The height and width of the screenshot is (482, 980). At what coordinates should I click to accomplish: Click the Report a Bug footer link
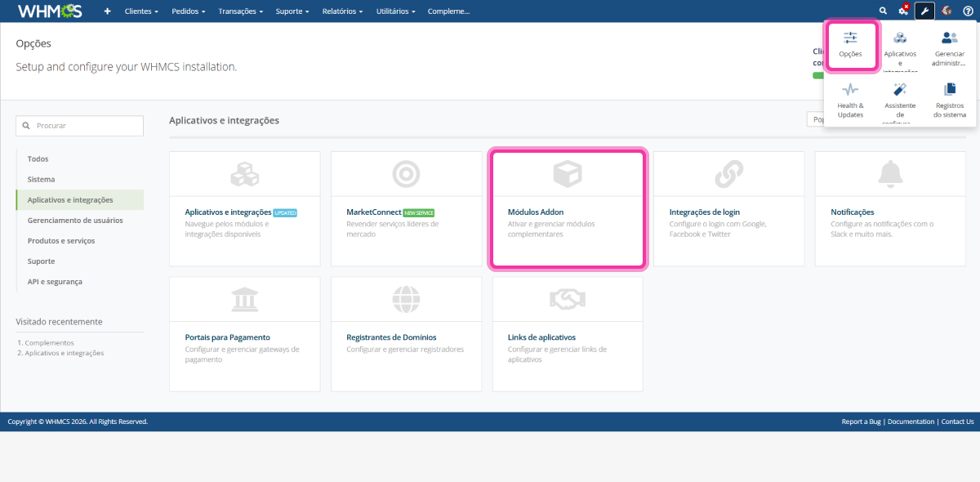[x=861, y=422]
